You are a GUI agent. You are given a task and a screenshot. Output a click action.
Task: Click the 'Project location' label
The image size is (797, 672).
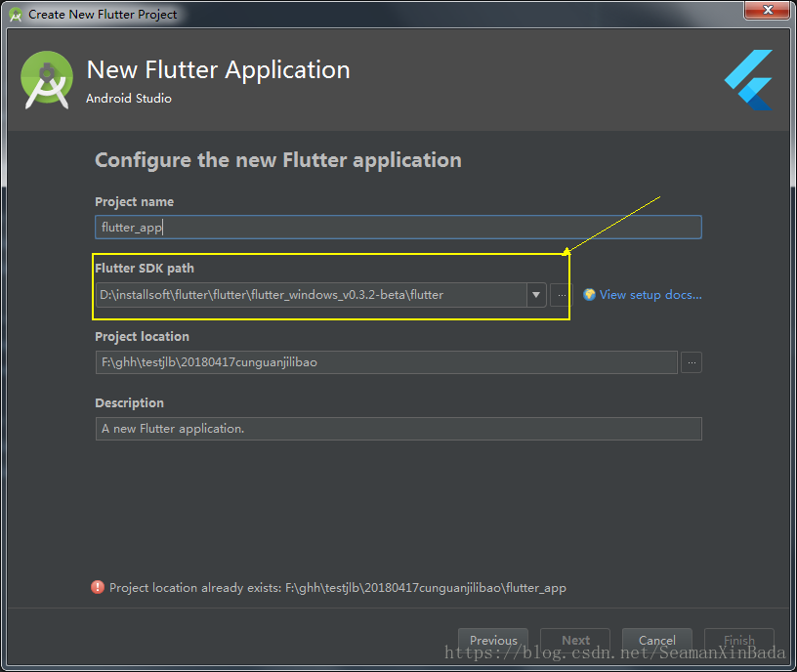pos(142,337)
